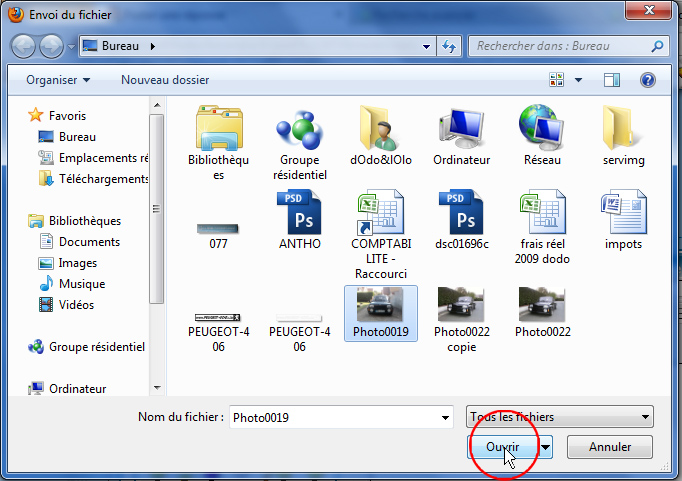Select Téléchargements in the sidebar
This screenshot has width=682, height=481.
(103, 179)
